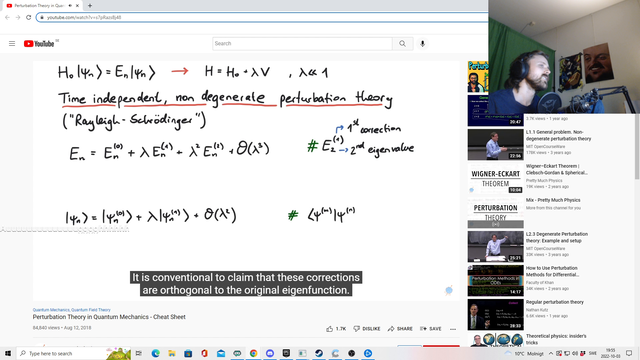Start voice search with microphone icon
Screen dimensions: 640x360
point(422,44)
